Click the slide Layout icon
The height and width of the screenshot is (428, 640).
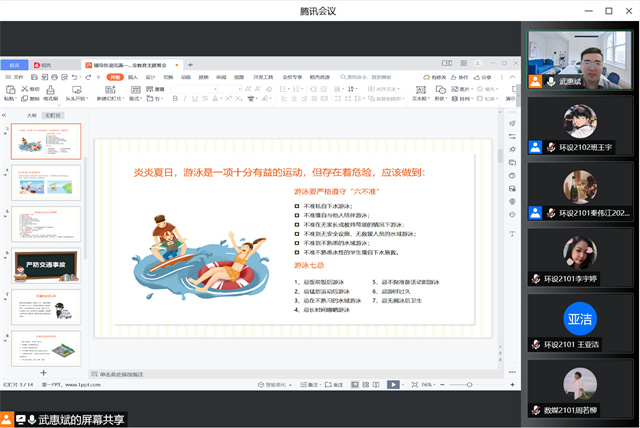(x=135, y=89)
